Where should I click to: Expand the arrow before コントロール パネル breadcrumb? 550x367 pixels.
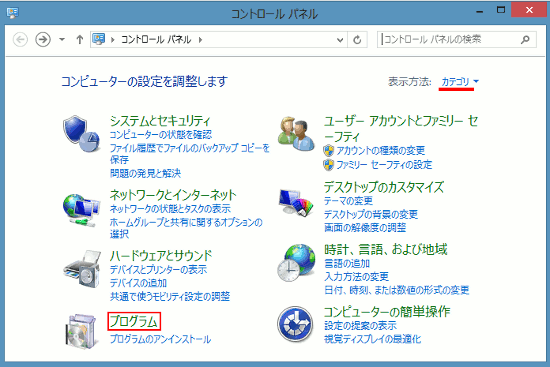click(113, 40)
